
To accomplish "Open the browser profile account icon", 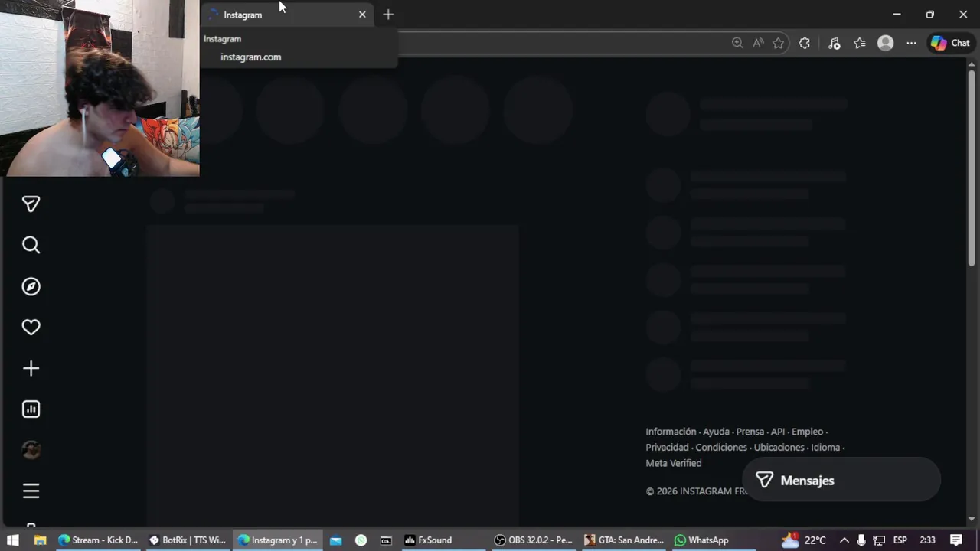I will [886, 43].
